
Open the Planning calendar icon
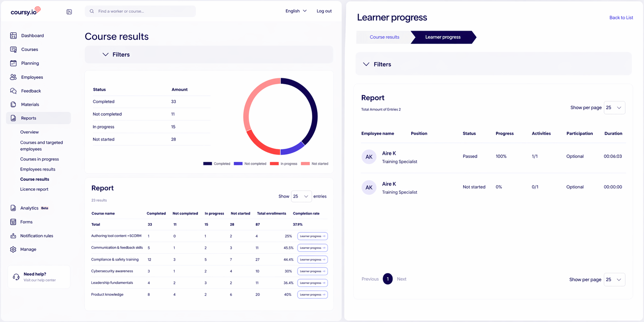point(13,63)
